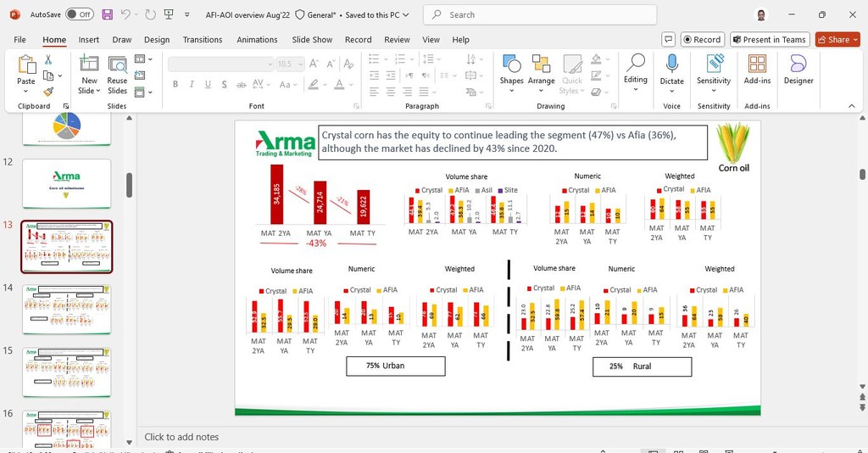The image size is (868, 453).
Task: Click the General sensitivity label
Action: (x=315, y=15)
